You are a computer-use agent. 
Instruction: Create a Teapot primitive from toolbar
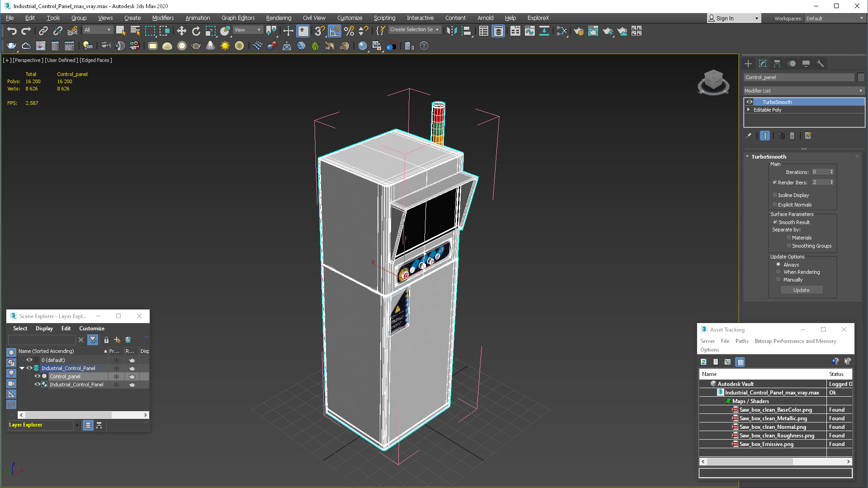[196, 46]
